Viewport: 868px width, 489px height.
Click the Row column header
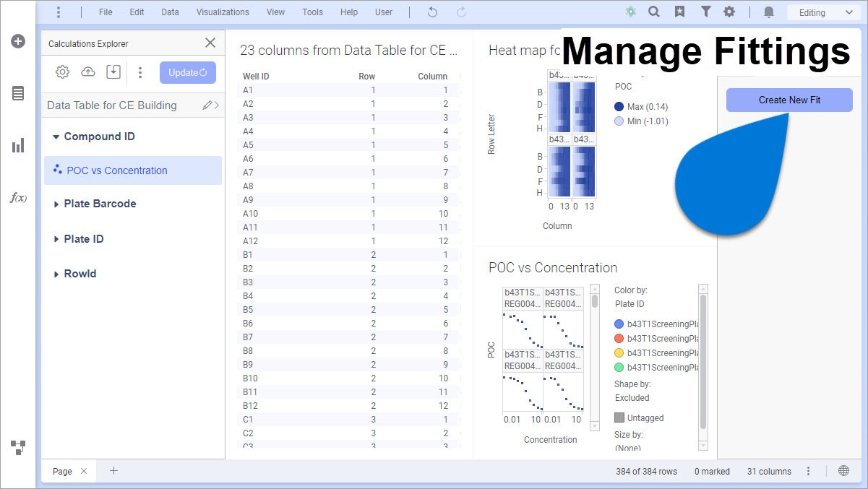[x=366, y=77]
